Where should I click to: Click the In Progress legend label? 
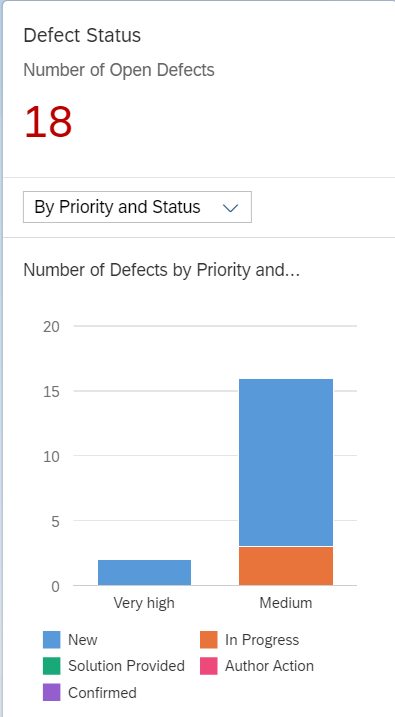click(x=262, y=640)
